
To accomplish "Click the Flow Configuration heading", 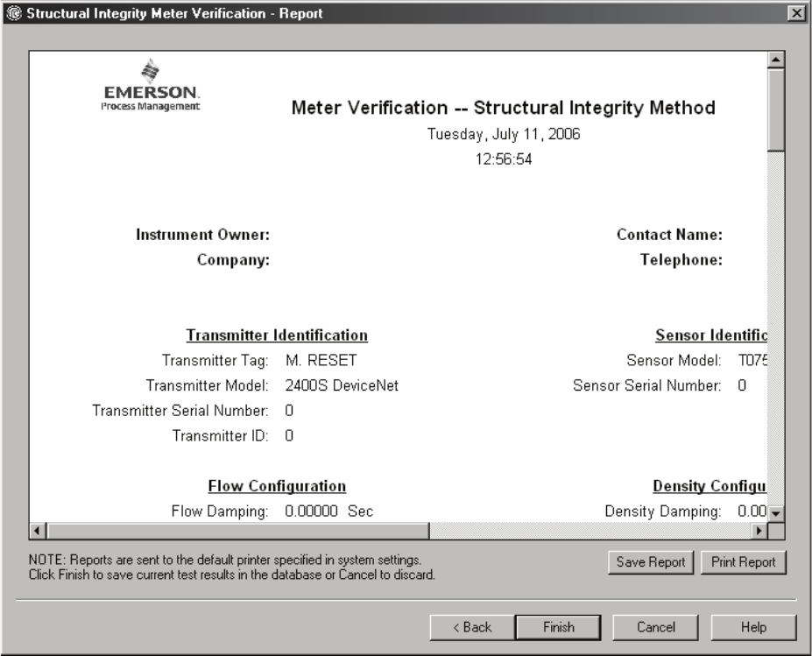I will tap(277, 485).
